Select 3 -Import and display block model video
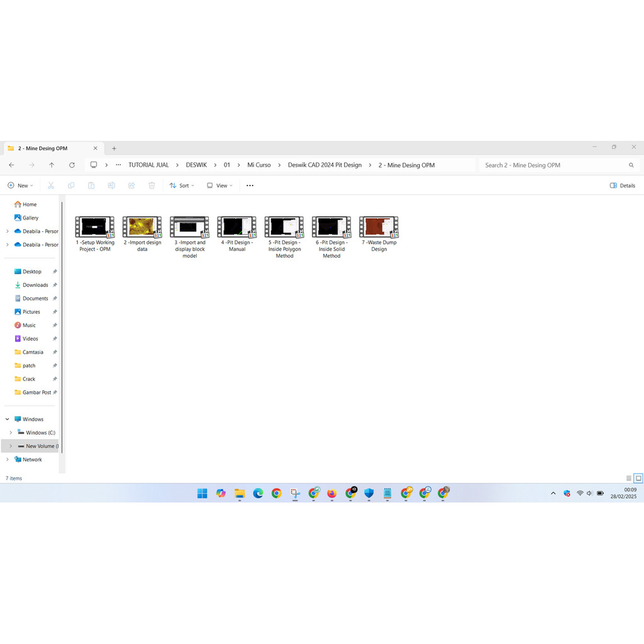The width and height of the screenshot is (644, 644). click(x=190, y=238)
